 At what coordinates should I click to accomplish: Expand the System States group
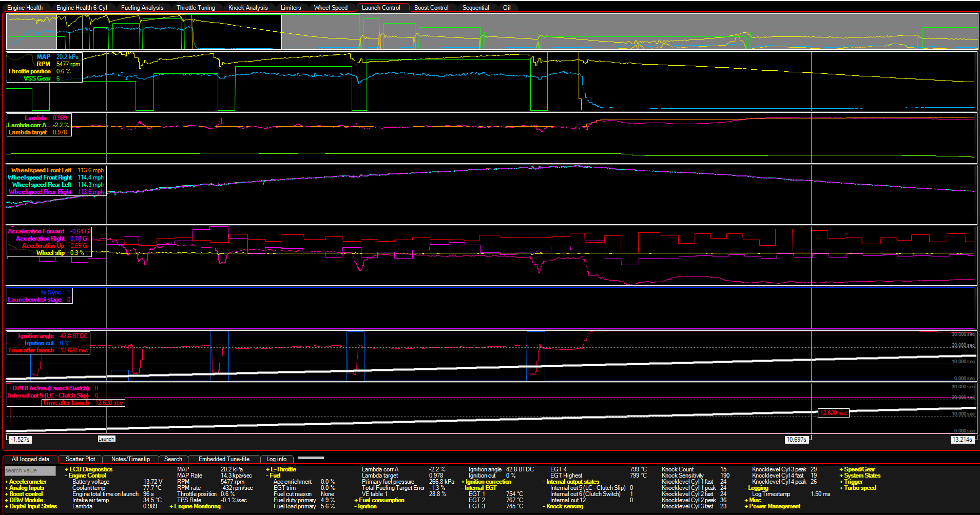pos(860,476)
